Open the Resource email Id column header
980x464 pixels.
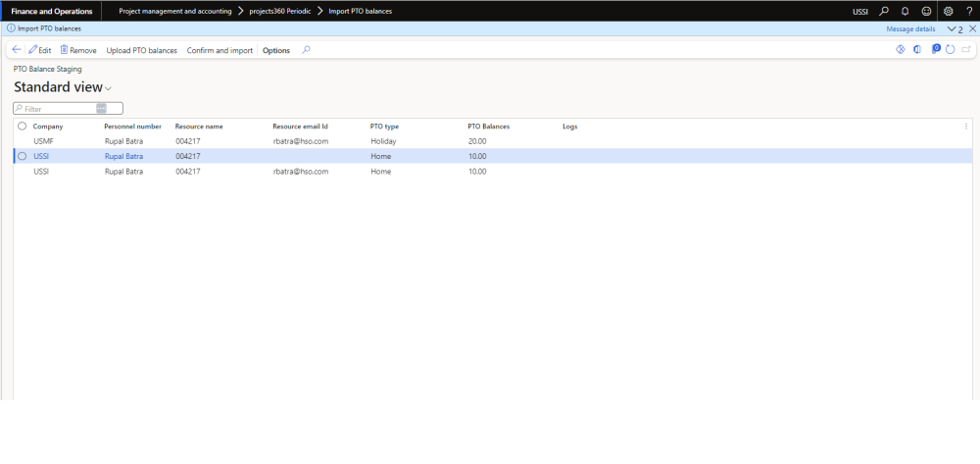(x=301, y=127)
